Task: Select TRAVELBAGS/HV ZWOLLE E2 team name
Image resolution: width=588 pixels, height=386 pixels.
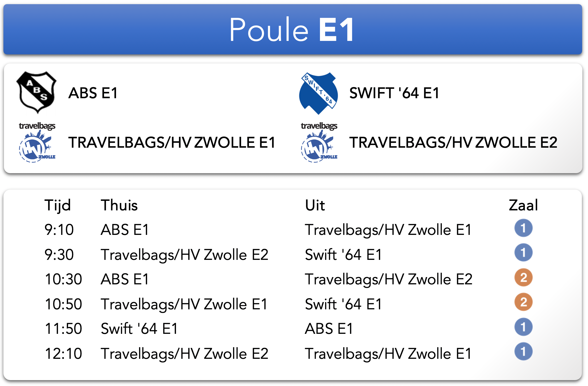Action: coord(453,143)
